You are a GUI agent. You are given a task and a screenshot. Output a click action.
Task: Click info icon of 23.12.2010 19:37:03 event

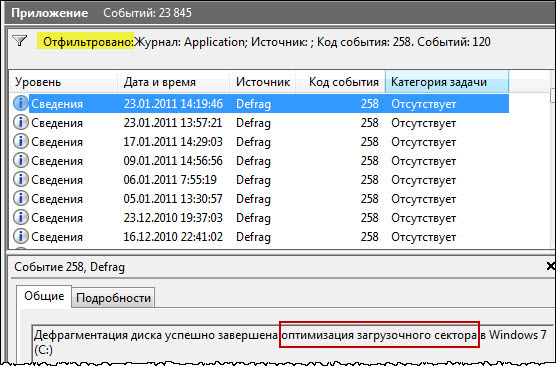point(21,217)
